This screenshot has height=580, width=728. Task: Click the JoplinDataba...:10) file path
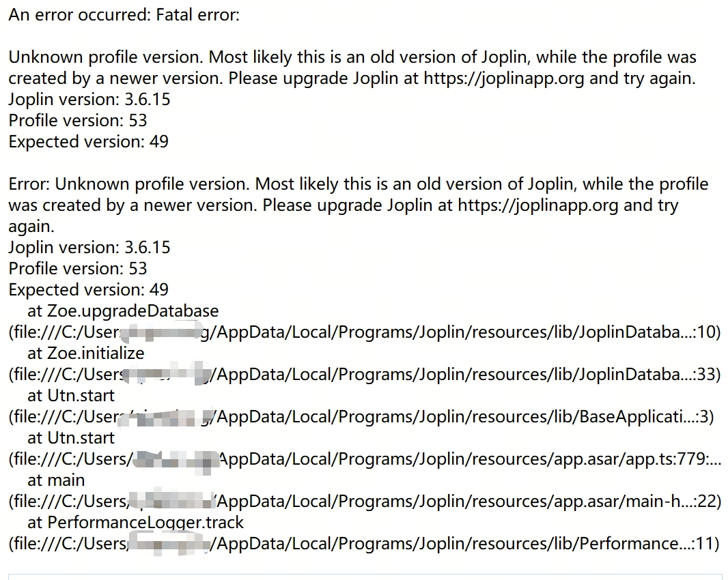365,332
